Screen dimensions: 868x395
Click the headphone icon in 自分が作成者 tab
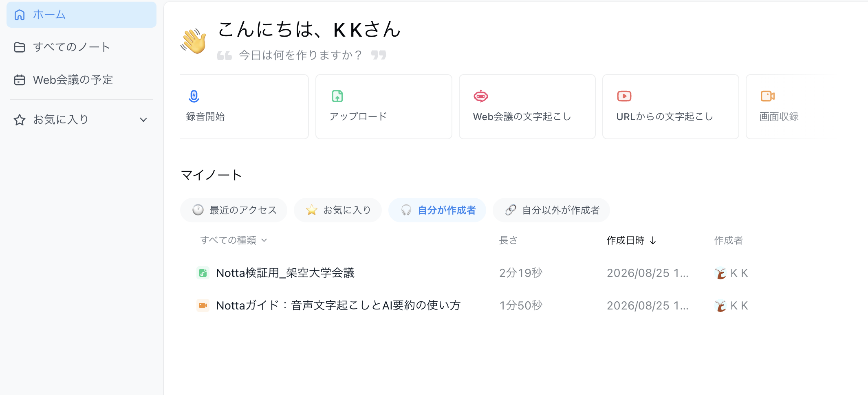[406, 210]
